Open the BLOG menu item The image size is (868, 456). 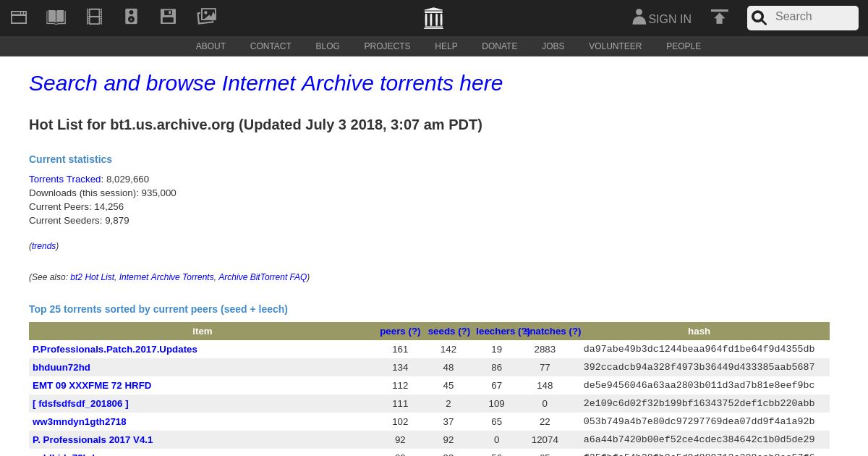point(328,46)
